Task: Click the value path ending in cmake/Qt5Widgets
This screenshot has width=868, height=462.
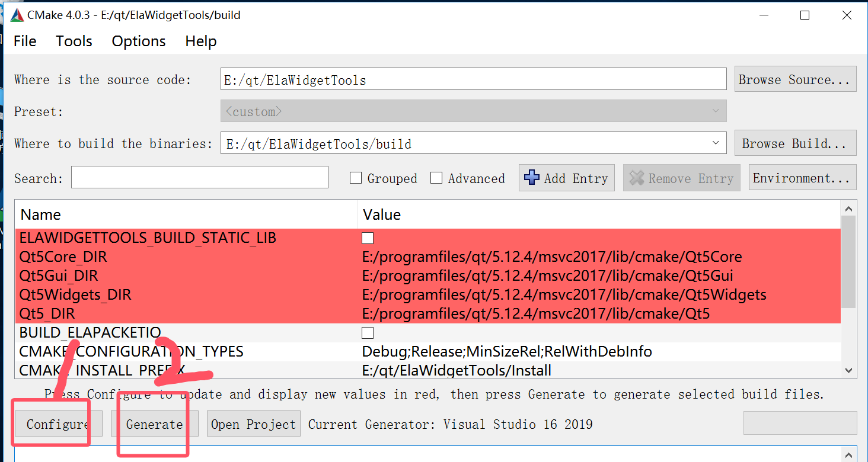Action: [x=564, y=294]
